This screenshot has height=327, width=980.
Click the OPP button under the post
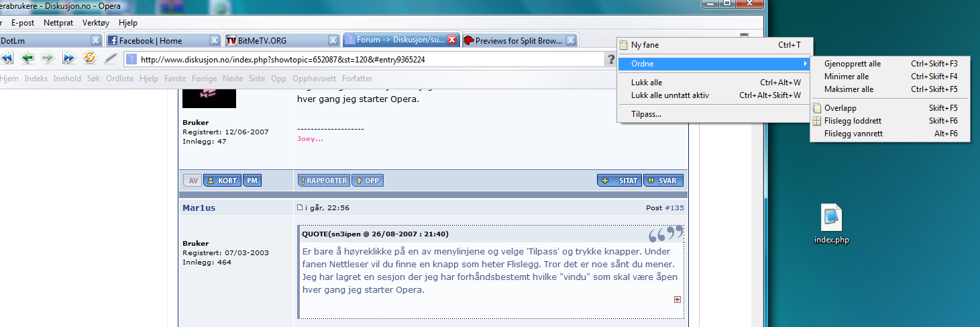368,181
